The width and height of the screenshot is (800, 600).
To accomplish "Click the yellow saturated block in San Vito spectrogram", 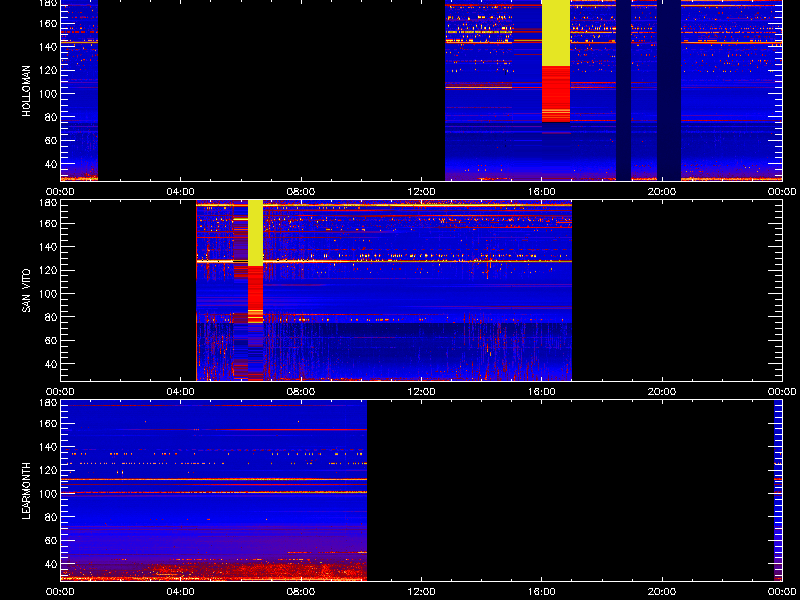I will click(x=255, y=233).
